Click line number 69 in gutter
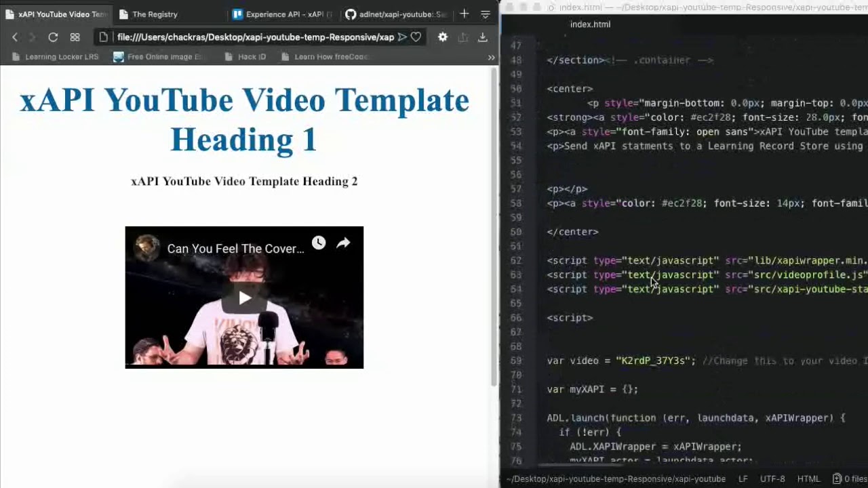The height and width of the screenshot is (488, 868). pos(515,361)
